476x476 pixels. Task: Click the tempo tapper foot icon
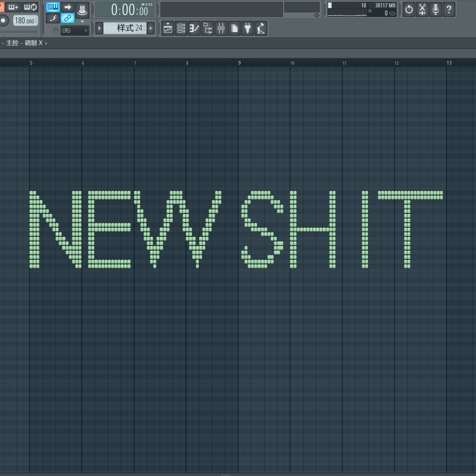pyautogui.click(x=261, y=28)
